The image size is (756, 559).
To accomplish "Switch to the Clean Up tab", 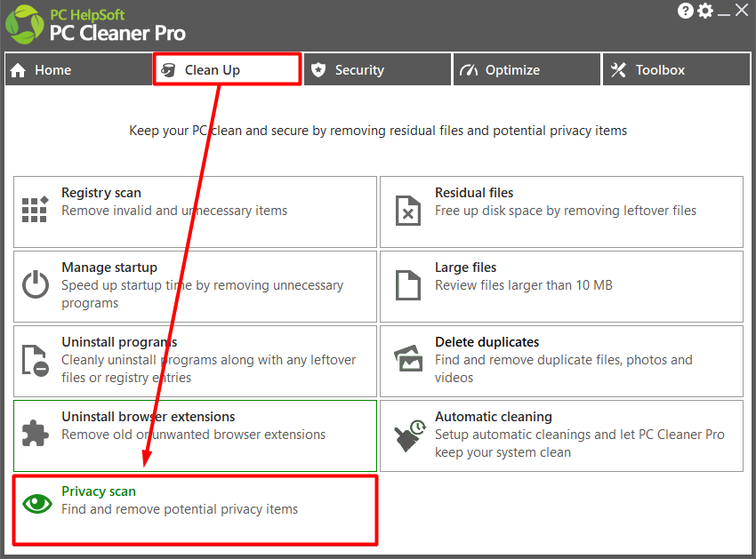I will tap(227, 70).
